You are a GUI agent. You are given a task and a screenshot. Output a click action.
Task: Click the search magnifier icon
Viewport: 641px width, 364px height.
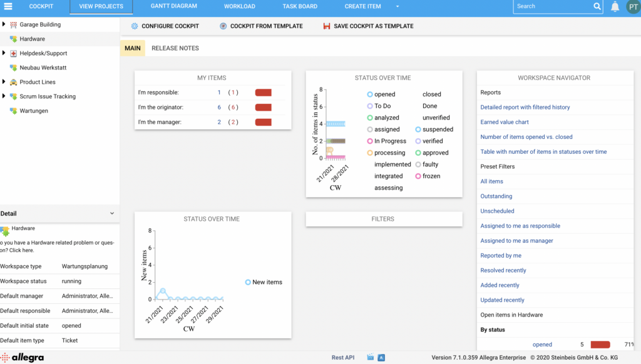pyautogui.click(x=597, y=6)
